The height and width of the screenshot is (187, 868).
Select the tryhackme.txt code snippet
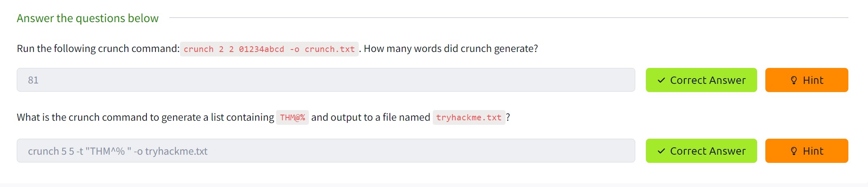[x=468, y=118]
